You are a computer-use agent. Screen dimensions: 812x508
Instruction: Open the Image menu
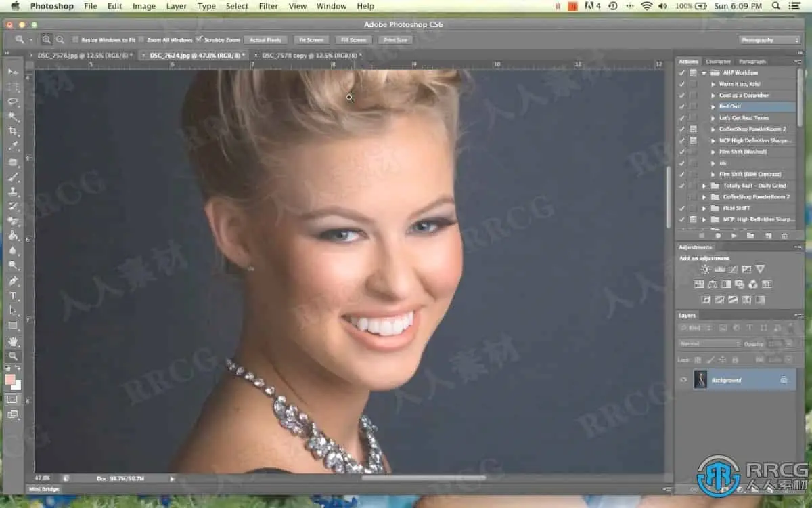point(144,6)
